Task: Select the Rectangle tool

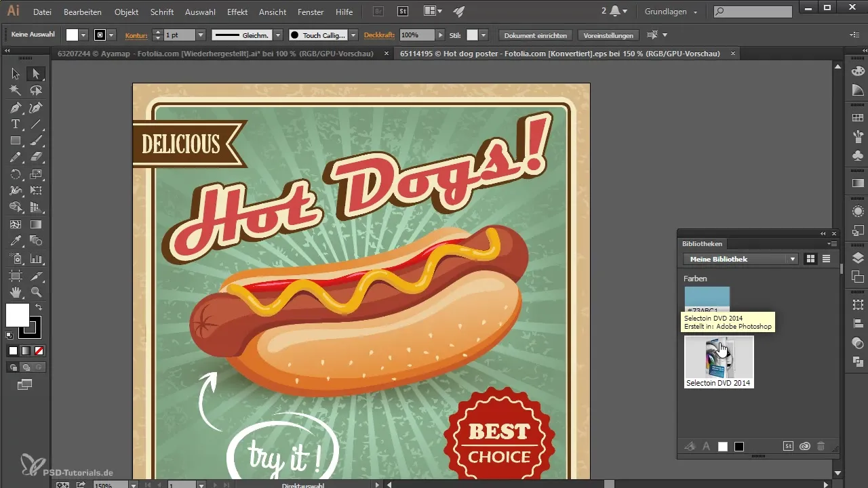Action: 16,141
